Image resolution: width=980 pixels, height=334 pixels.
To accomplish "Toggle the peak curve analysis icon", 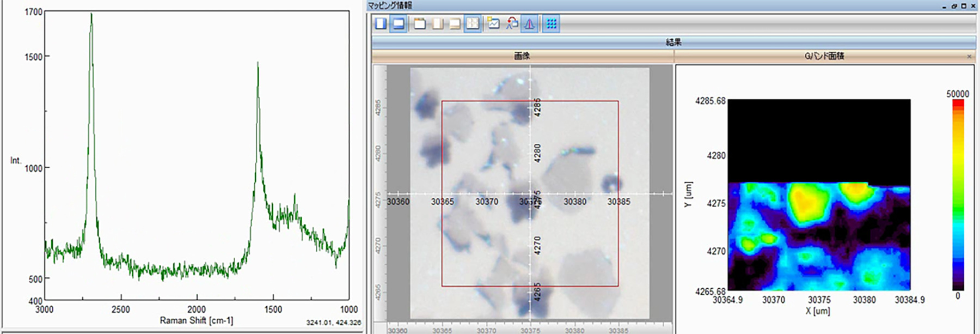I will coord(529,23).
